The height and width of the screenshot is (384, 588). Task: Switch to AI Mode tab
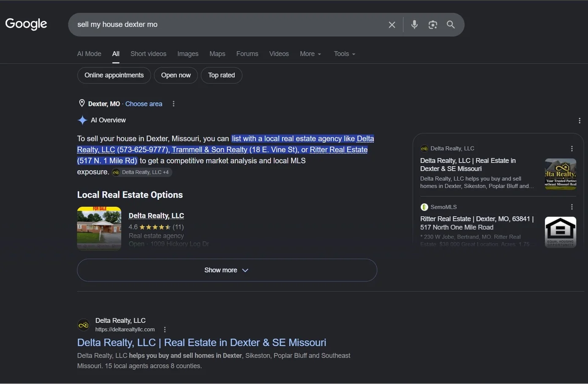[x=89, y=54]
